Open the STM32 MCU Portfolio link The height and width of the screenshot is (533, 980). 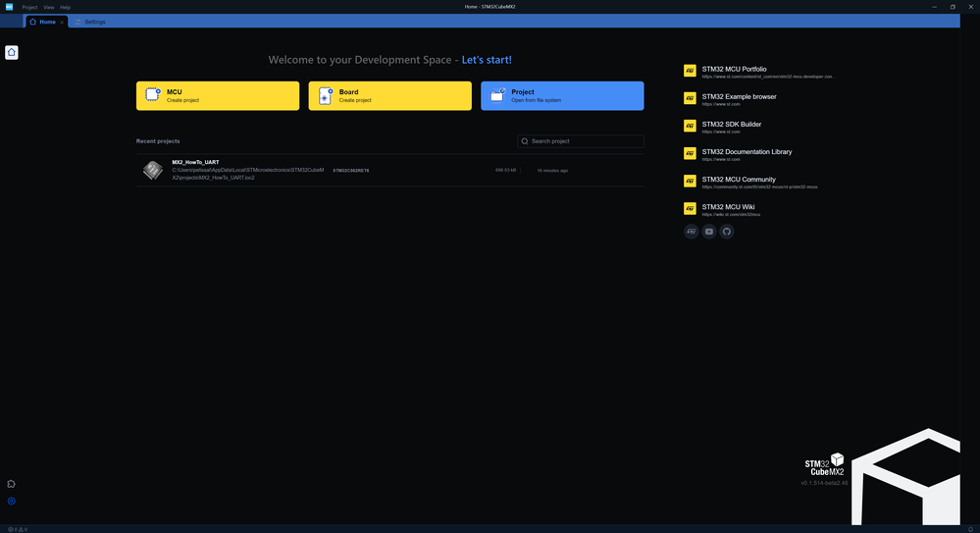coord(734,69)
